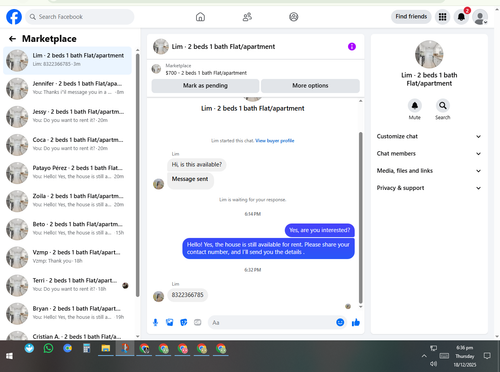Open WhatsApp from the taskbar
The width and height of the screenshot is (500, 372).
coord(48,349)
